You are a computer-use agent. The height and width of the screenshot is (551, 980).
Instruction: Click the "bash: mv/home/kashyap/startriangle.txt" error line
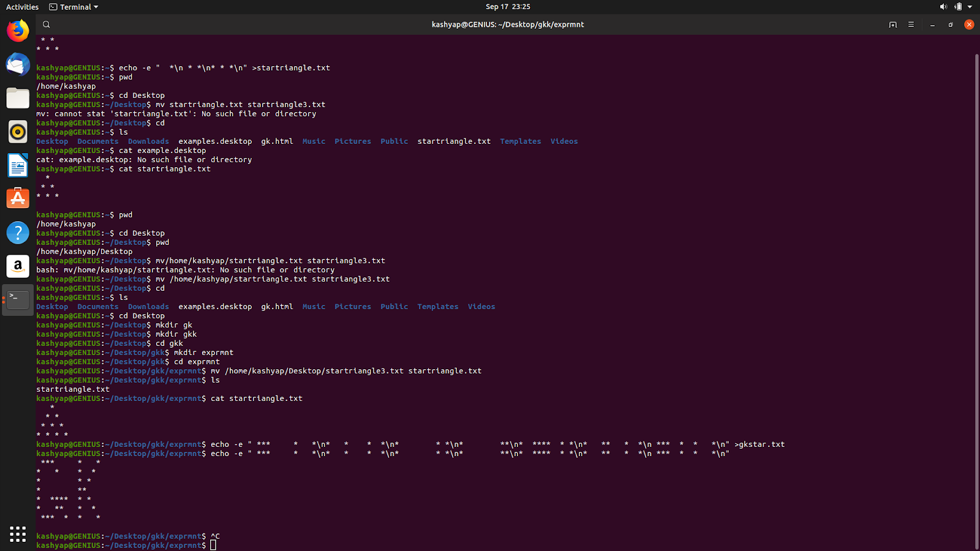click(x=186, y=270)
